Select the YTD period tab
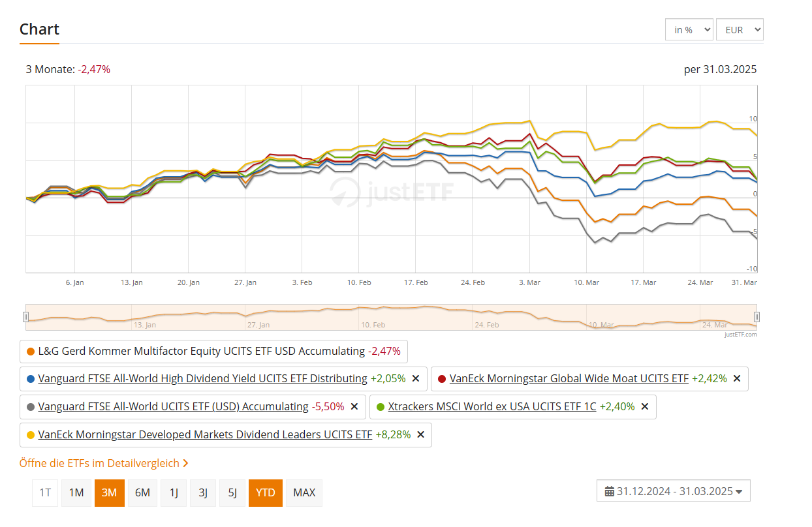The height and width of the screenshot is (527, 812). click(266, 492)
